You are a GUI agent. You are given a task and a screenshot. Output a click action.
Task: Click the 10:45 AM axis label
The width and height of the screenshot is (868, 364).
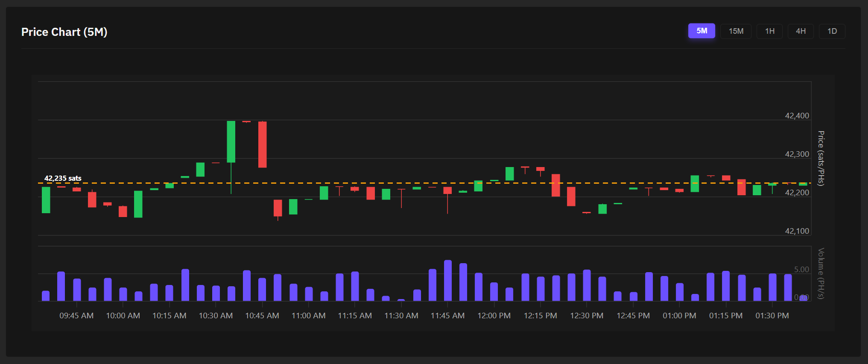262,316
